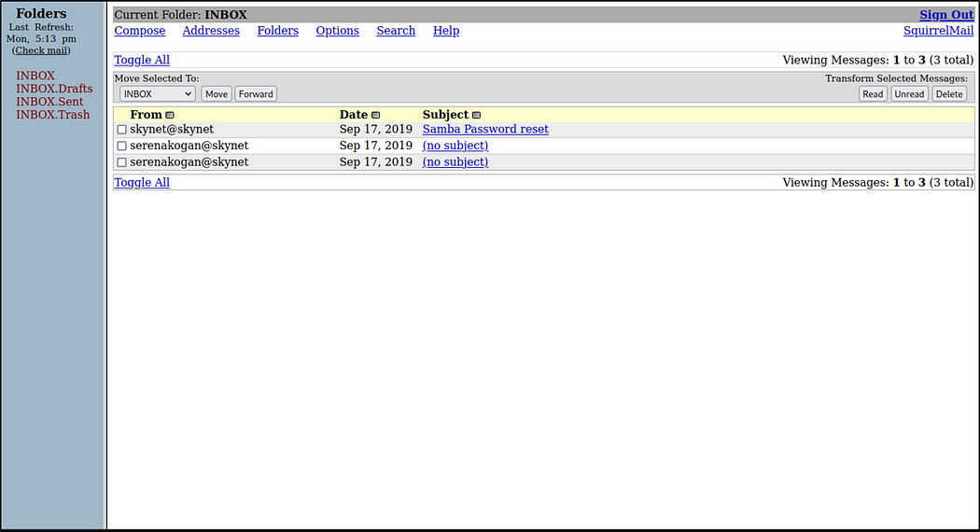980x532 pixels.
Task: Open the INBOX folder in the sidebar
Action: [x=35, y=76]
